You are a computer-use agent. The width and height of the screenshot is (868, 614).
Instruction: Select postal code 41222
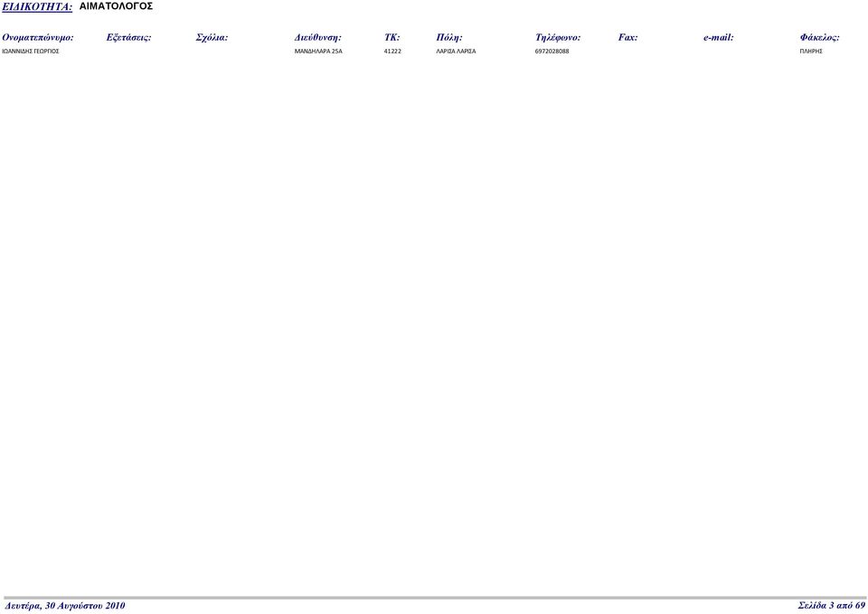click(392, 51)
